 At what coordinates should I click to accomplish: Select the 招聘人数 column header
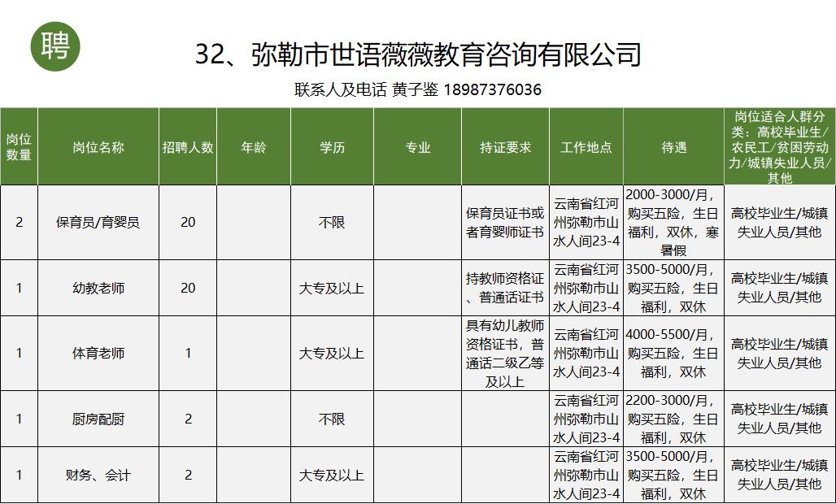[x=187, y=146]
